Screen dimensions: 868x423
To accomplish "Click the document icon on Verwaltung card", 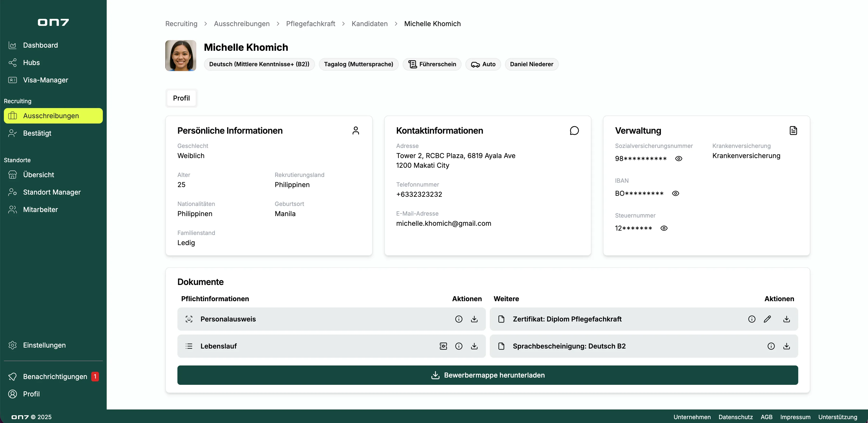I will [793, 131].
